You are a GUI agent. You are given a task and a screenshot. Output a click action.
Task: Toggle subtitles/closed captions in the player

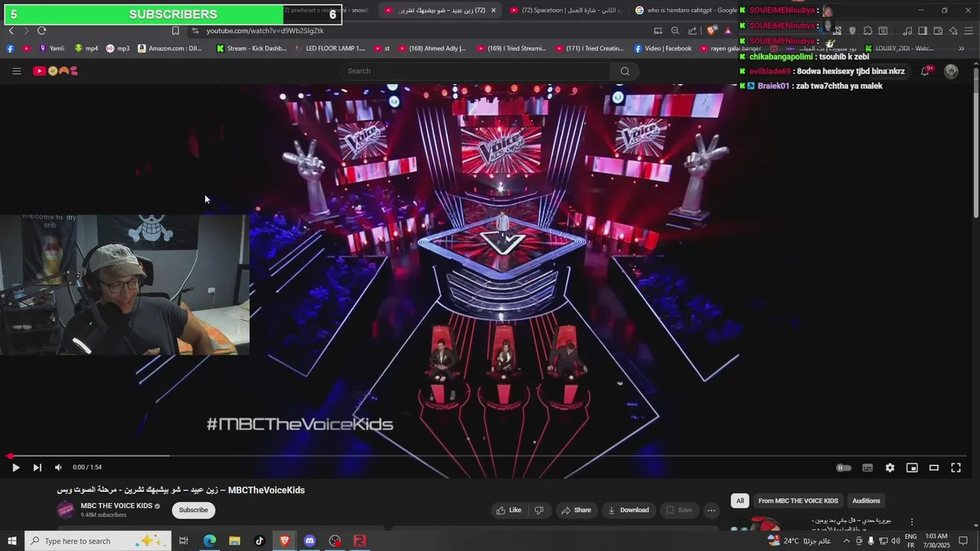(867, 468)
